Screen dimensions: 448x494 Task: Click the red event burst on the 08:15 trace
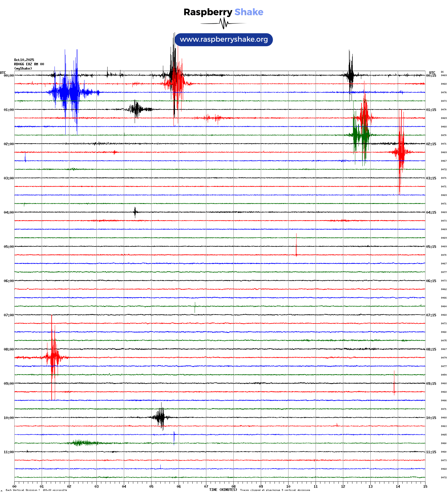click(53, 357)
